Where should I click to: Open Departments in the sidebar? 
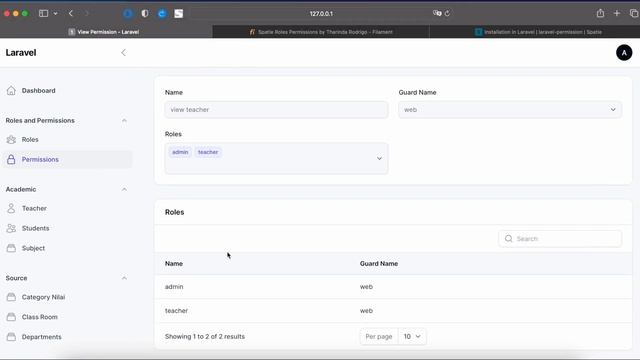pos(42,337)
